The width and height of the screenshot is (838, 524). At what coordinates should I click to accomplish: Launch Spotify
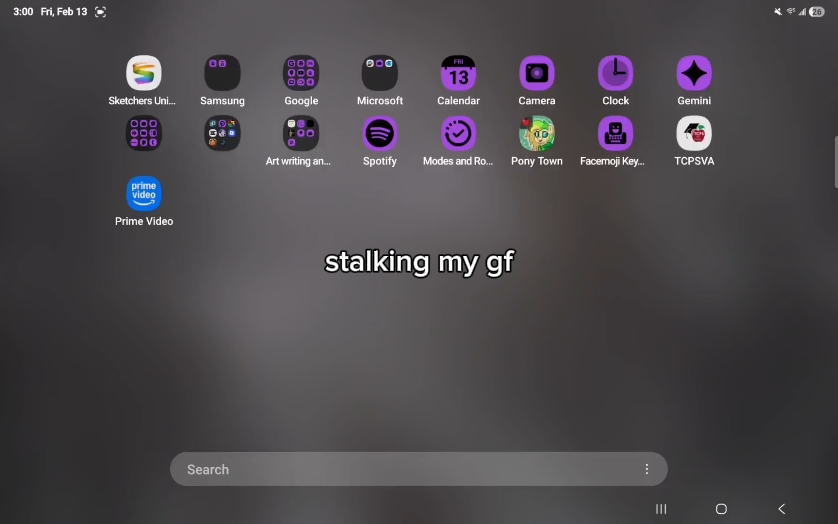379,133
